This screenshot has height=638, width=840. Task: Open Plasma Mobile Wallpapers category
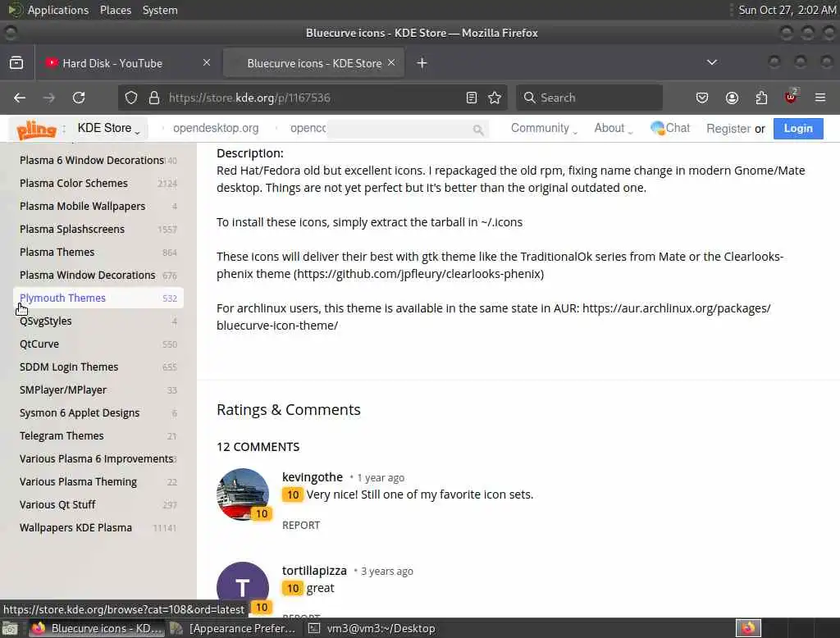coord(98,206)
